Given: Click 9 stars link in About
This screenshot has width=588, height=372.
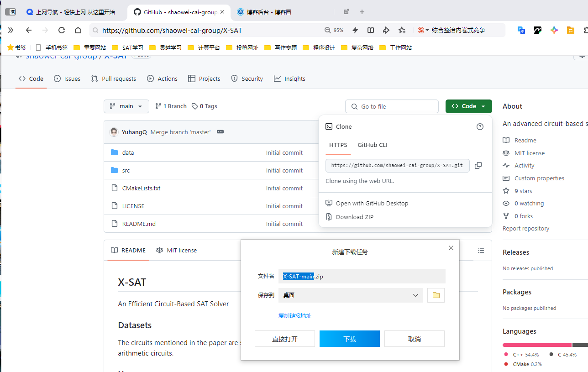Looking at the screenshot, I should pos(523,191).
